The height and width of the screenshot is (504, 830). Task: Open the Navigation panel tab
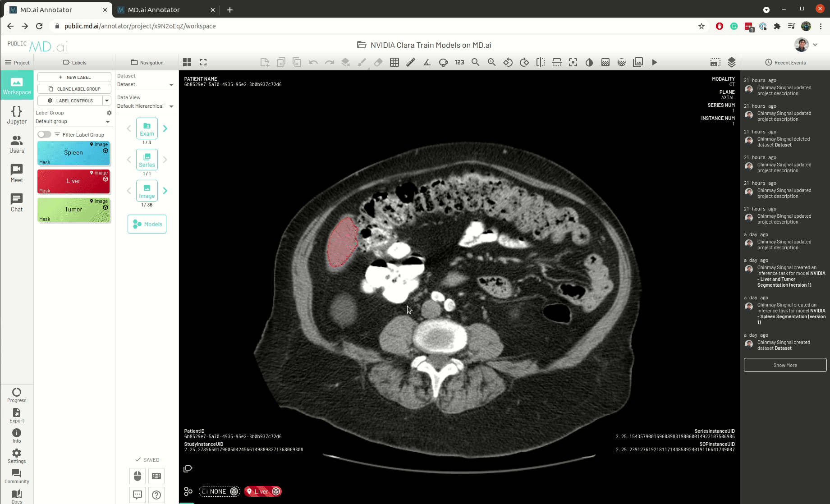[147, 63]
